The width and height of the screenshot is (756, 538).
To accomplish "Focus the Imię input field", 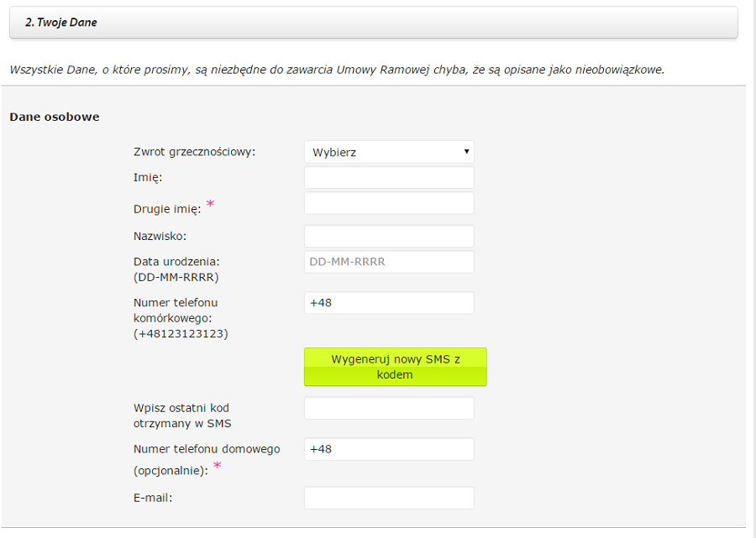I will (389, 178).
